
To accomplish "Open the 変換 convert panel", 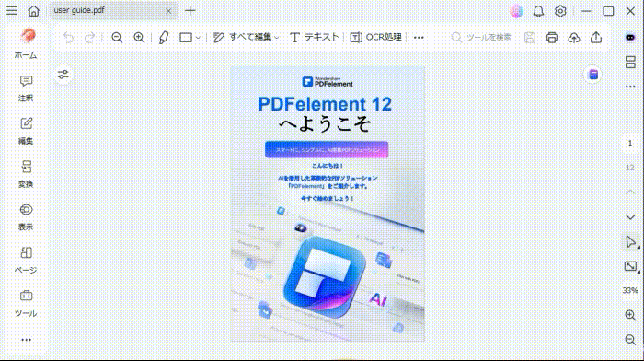I will coord(26,174).
